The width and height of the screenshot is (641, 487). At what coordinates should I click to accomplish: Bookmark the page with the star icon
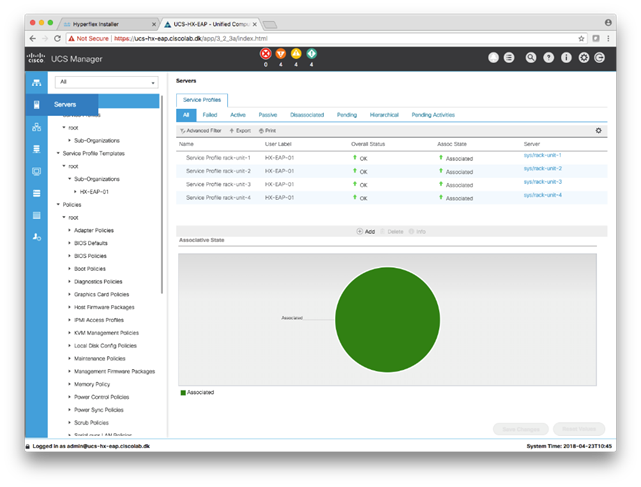581,38
